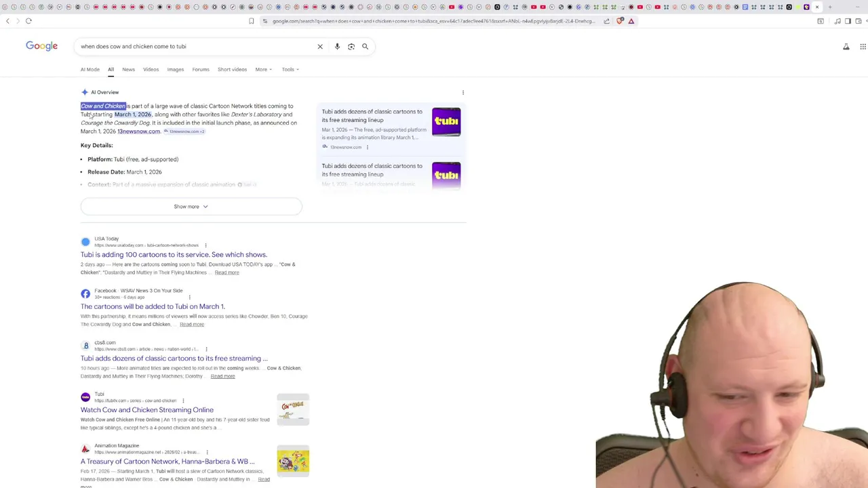Open Google apps grid
Viewport: 868px width, 488px height.
[x=863, y=47]
